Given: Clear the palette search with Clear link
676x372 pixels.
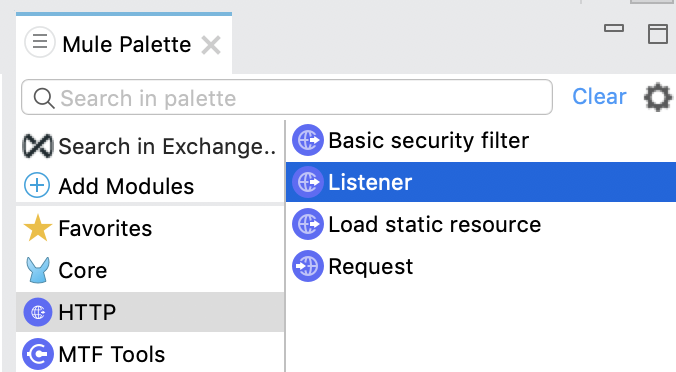Looking at the screenshot, I should (599, 97).
